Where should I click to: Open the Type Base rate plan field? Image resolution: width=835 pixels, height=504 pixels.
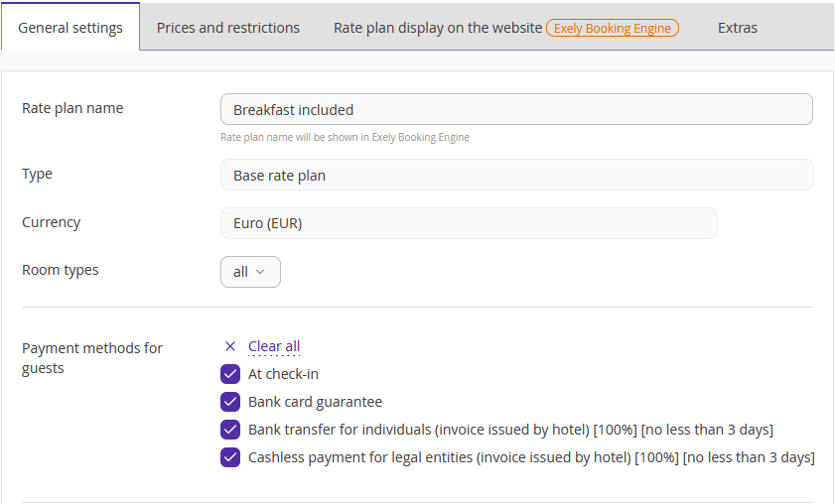516,175
